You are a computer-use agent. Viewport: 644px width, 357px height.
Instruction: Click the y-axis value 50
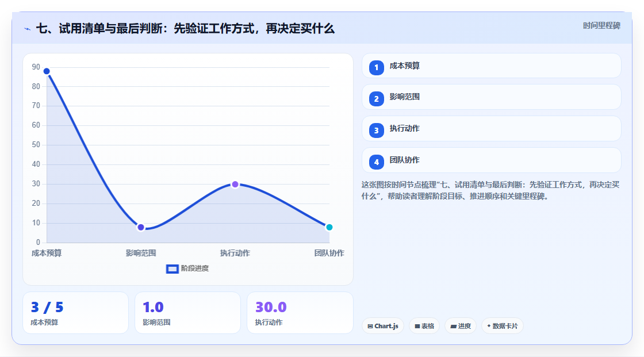[x=36, y=145]
